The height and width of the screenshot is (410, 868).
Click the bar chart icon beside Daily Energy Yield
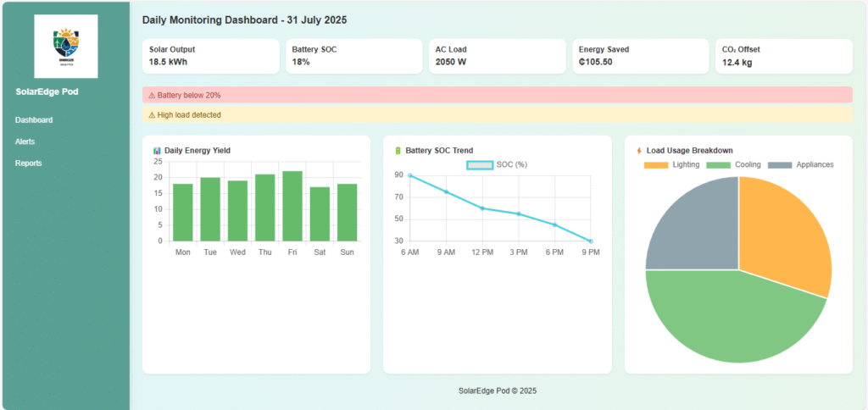[x=157, y=151]
